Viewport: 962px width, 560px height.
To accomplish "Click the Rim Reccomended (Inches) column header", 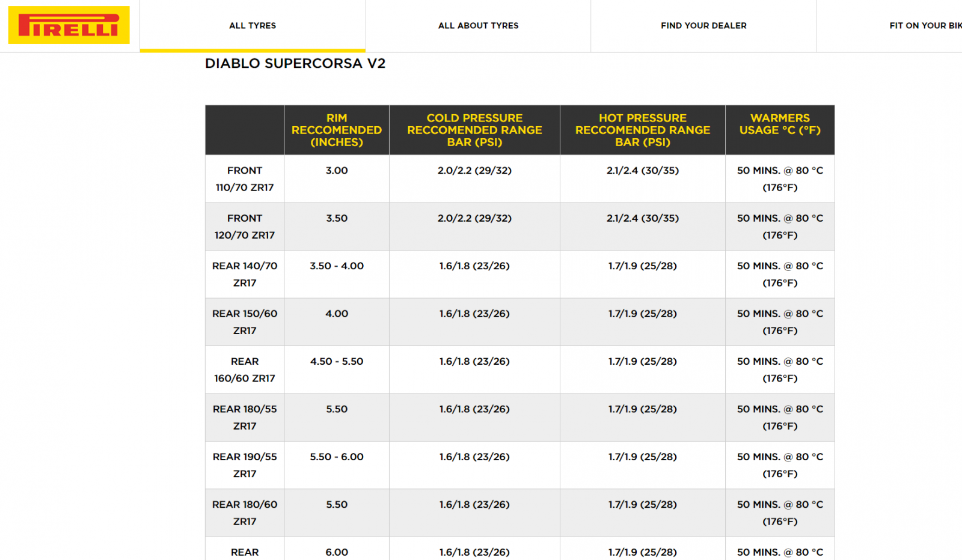I will [337, 130].
